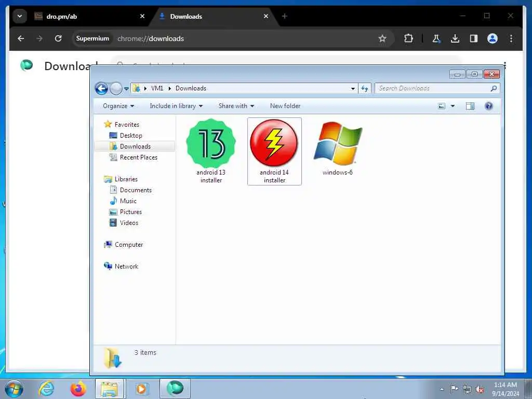Open browser profile menu
This screenshot has height=399, width=532.
pos(493,38)
